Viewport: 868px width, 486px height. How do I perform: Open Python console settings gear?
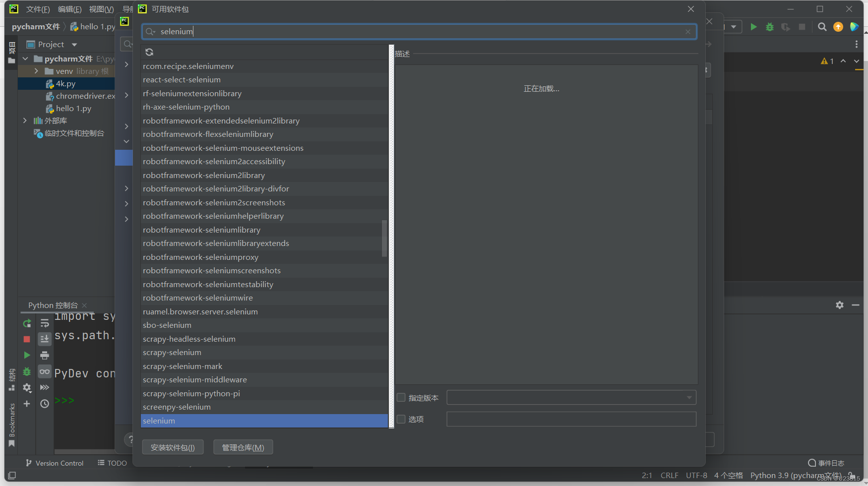point(27,388)
